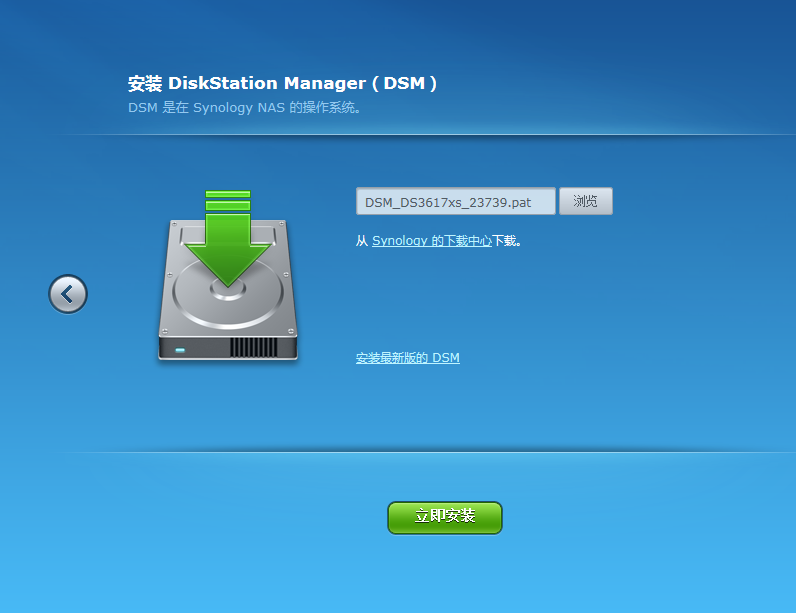Open file picker with the 浏览 button
This screenshot has width=796, height=613.
pos(586,201)
